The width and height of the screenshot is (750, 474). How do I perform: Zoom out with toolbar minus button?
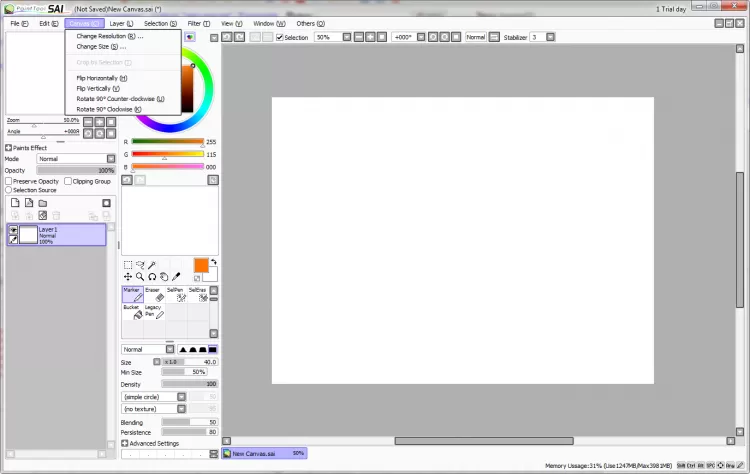(x=359, y=37)
